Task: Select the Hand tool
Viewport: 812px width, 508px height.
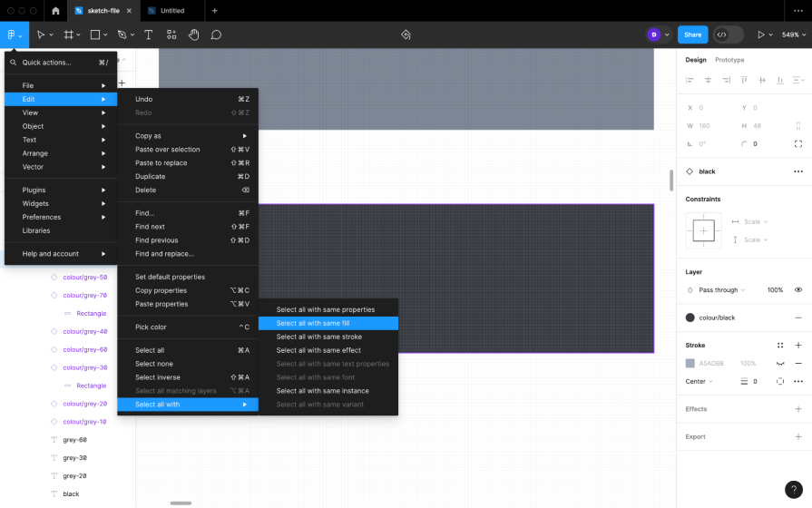Action: pyautogui.click(x=194, y=34)
